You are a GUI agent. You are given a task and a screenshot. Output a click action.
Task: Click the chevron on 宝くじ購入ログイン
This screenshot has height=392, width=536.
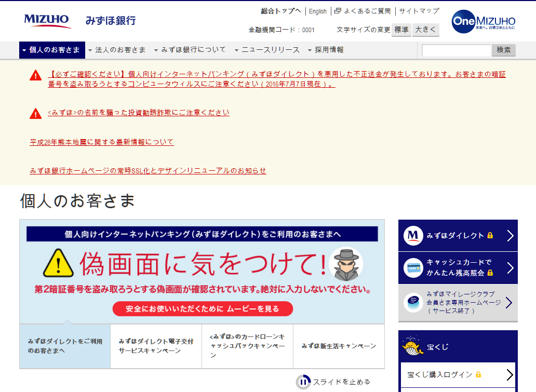[x=510, y=375]
